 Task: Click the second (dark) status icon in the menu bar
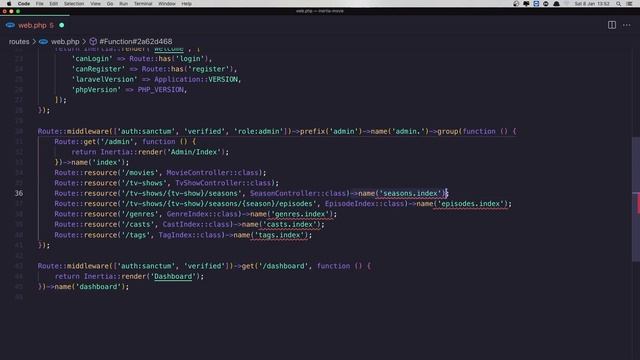(526, 4)
